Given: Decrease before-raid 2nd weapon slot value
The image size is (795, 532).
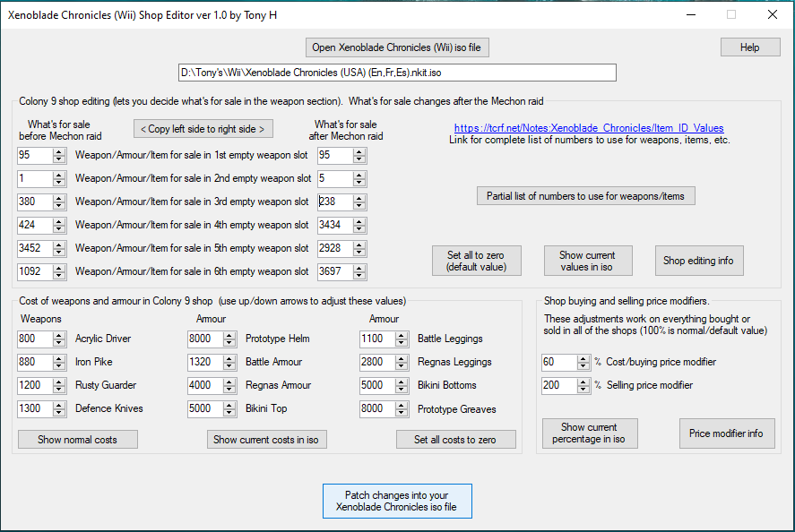Looking at the screenshot, I should coord(59,182).
